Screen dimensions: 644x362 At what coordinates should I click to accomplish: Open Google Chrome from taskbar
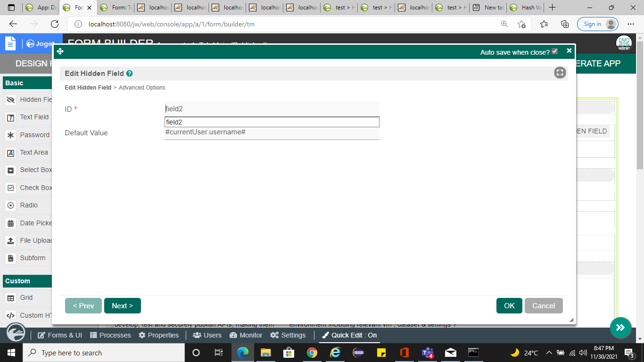tap(312, 353)
